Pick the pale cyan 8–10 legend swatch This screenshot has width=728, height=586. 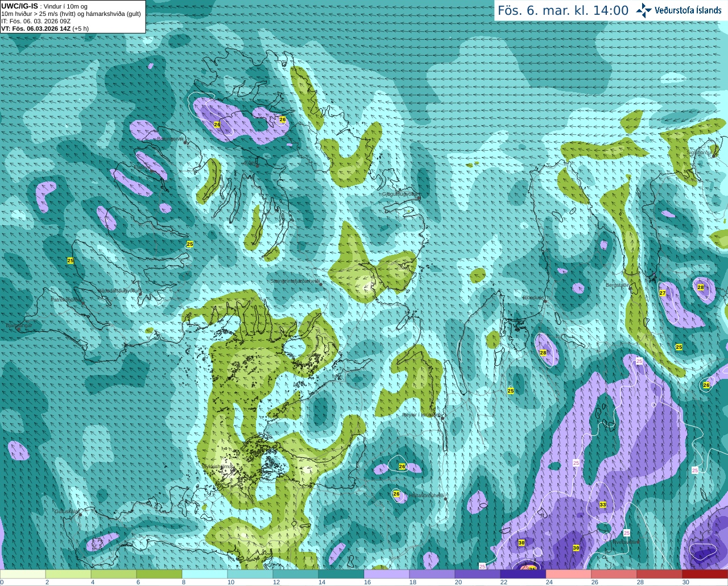click(x=205, y=574)
